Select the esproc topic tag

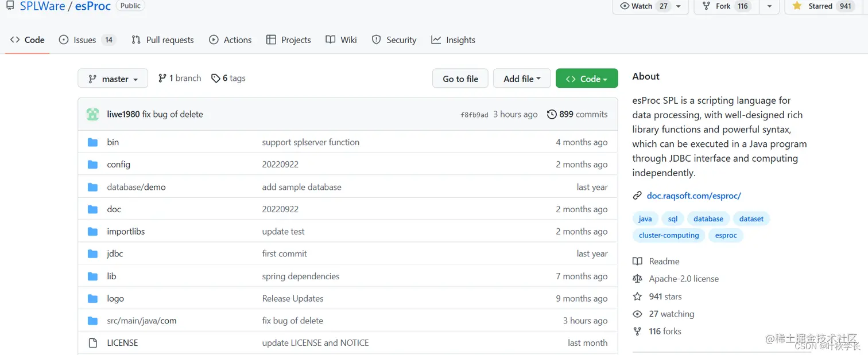[x=726, y=235]
